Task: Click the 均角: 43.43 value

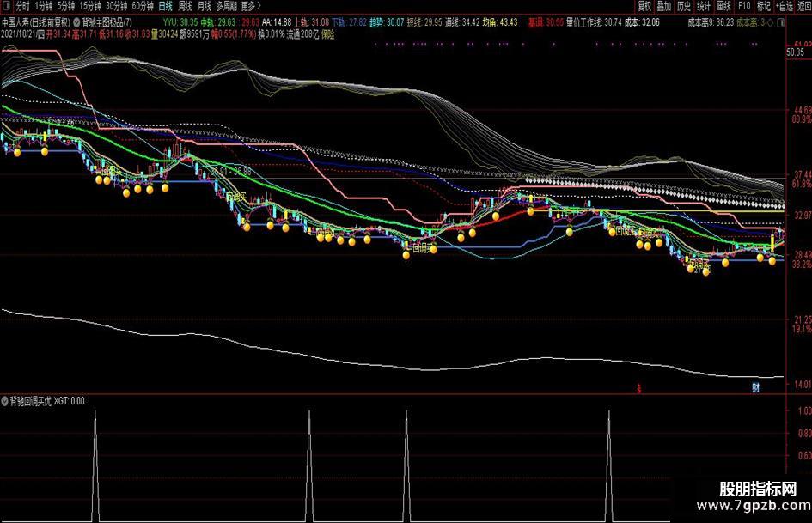Action: tap(500, 23)
